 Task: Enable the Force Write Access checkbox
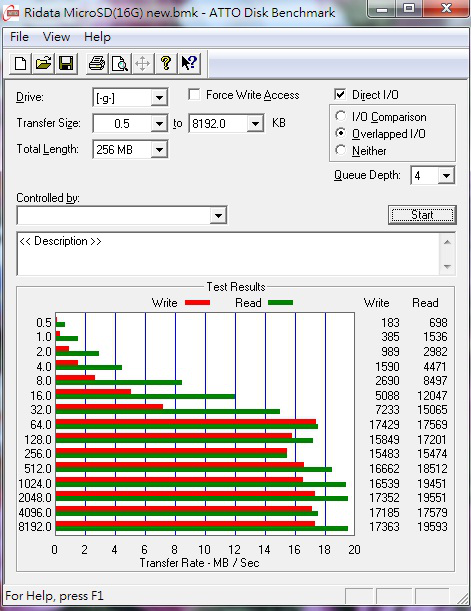(x=194, y=95)
